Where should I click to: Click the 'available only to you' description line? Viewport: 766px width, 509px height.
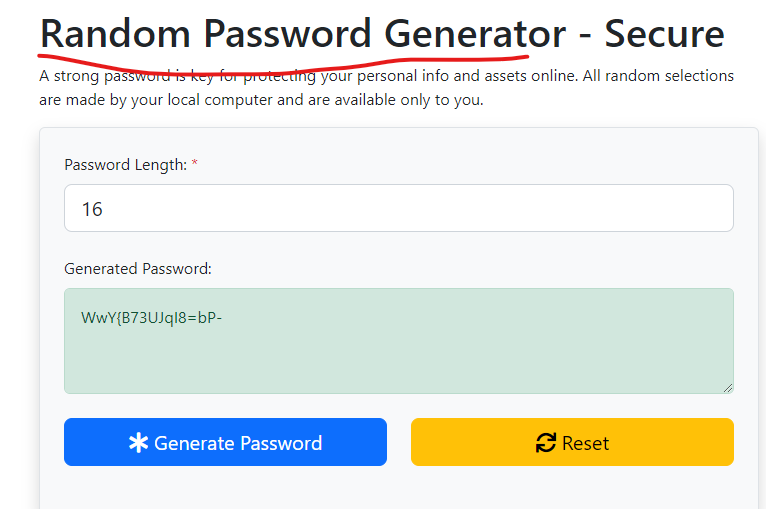click(x=262, y=100)
